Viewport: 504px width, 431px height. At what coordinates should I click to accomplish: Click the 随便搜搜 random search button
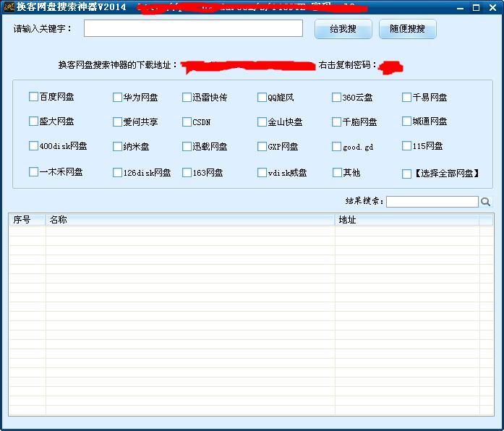click(408, 29)
